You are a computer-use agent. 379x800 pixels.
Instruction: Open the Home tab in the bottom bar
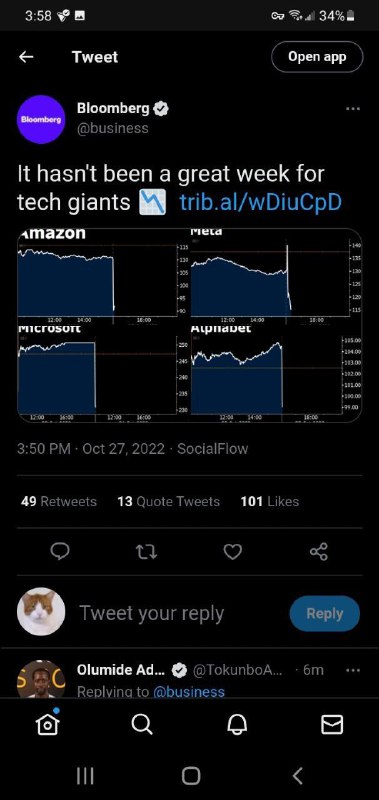point(46,724)
